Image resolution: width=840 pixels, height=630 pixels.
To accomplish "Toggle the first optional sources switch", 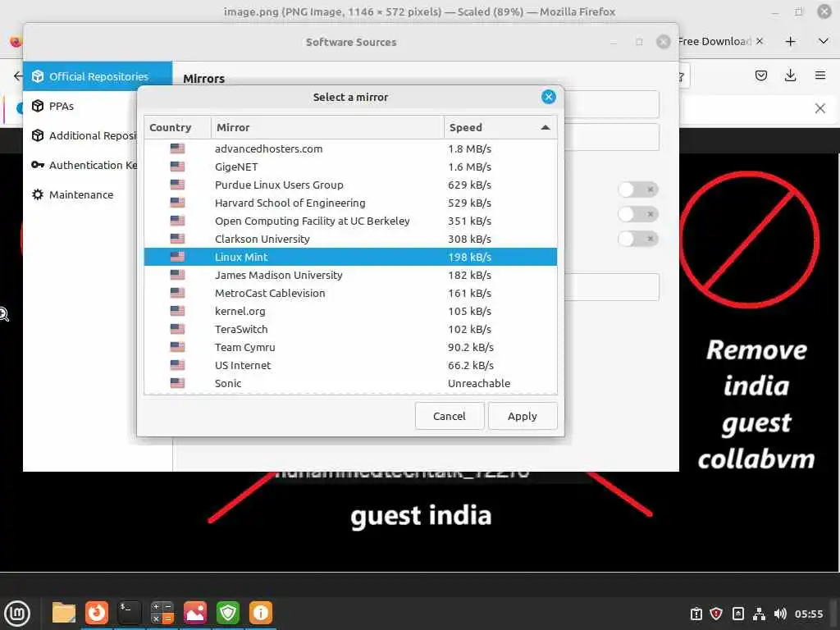I will click(x=637, y=189).
